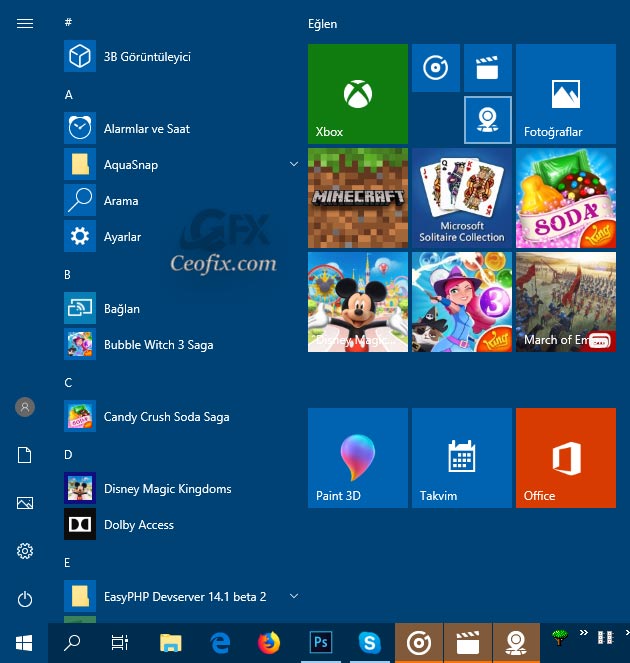Click the E letter header
Screen dimensions: 630x663
(x=67, y=562)
